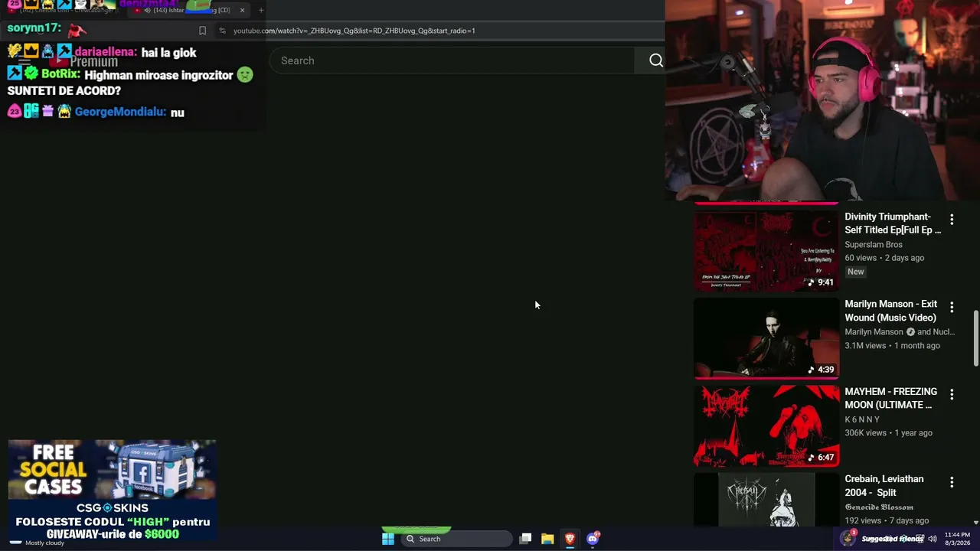Click the MAYHEM Freezing Moon thumbnail
The width and height of the screenshot is (980, 551).
coord(766,425)
